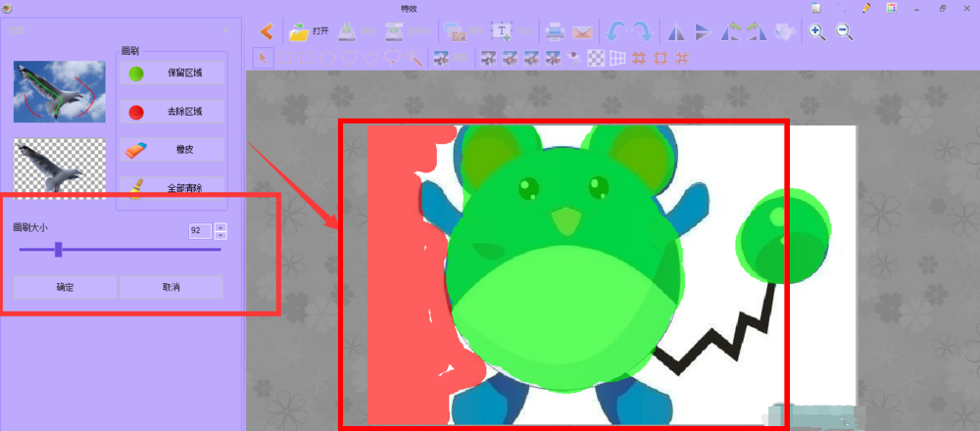Rotate the image left
Screen dimensions: 980x431
(731, 31)
